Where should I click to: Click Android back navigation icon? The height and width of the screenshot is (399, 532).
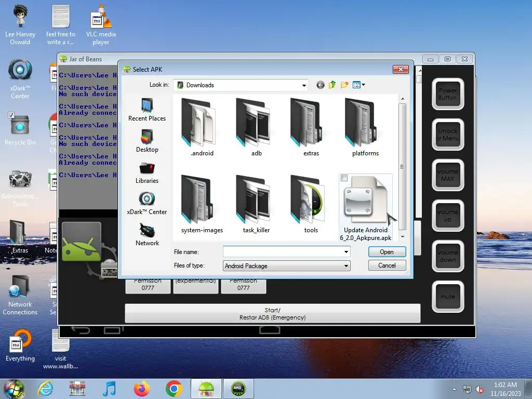click(x=81, y=330)
